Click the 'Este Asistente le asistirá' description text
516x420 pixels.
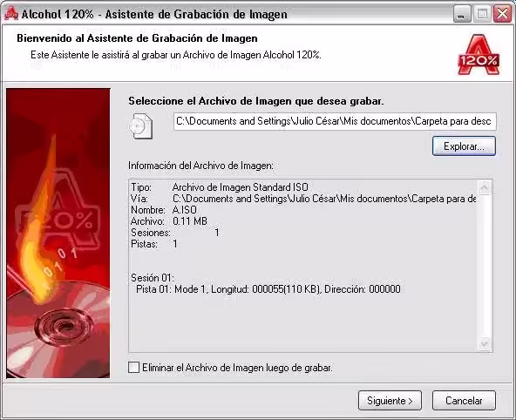(x=176, y=55)
